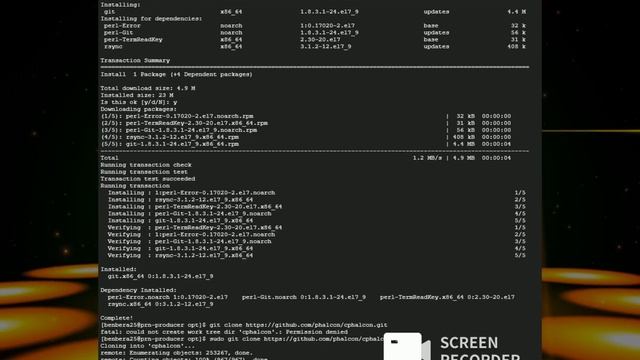
Task: Click the 'perl-TermReadKey' name in the dependencies table
Action: (x=133, y=40)
